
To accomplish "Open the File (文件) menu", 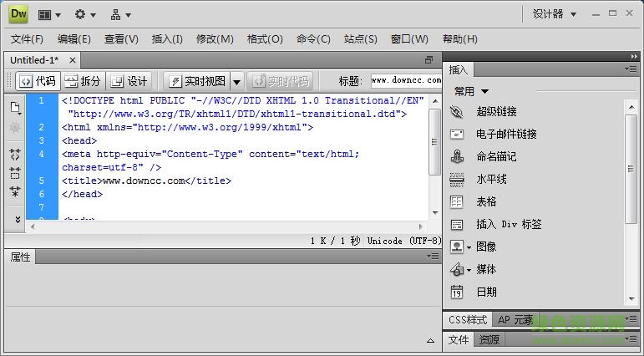I will [27, 39].
